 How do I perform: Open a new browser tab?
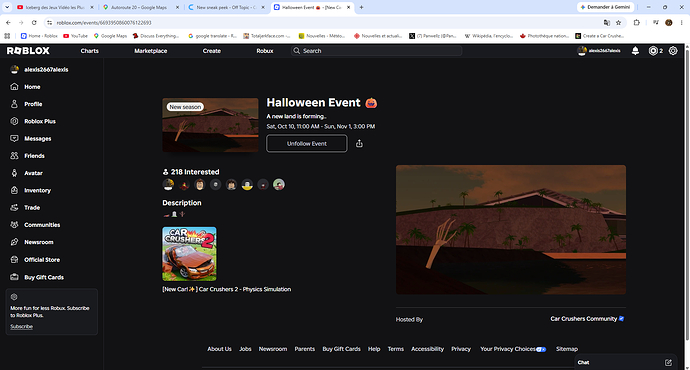361,7
